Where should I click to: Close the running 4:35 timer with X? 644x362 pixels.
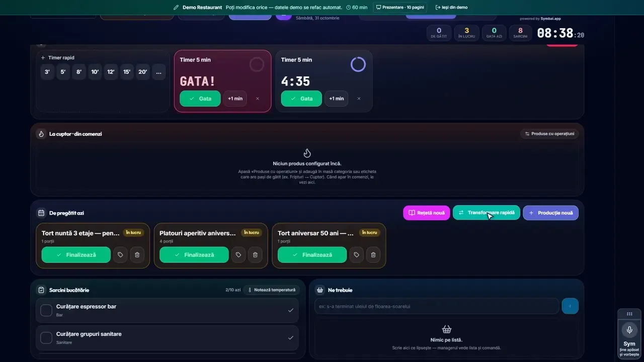(359, 99)
